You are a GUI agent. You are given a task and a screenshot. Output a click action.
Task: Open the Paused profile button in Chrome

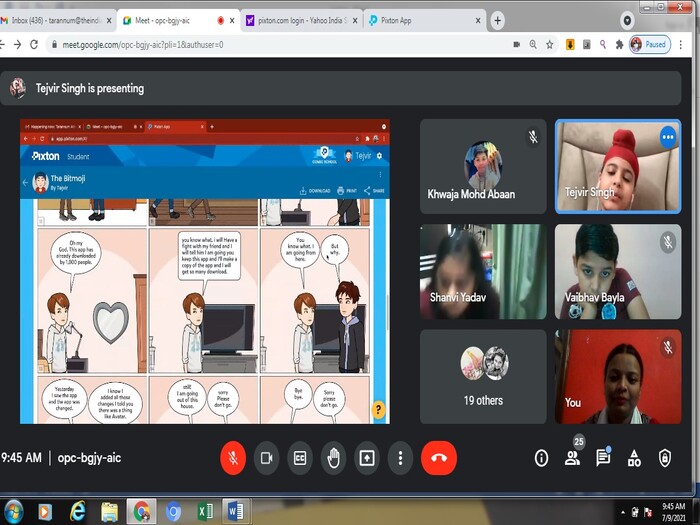pos(650,45)
